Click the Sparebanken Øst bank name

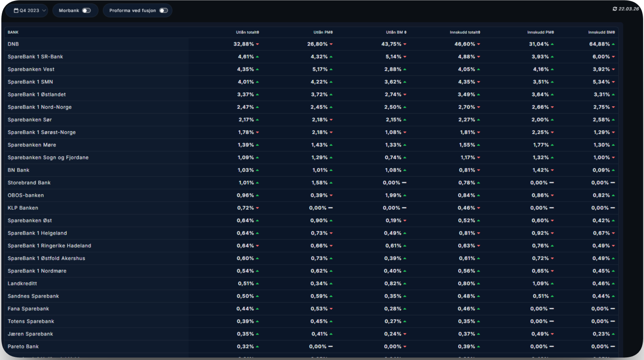30,220
